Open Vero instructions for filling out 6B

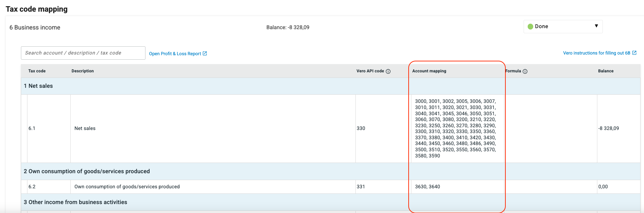[596, 53]
